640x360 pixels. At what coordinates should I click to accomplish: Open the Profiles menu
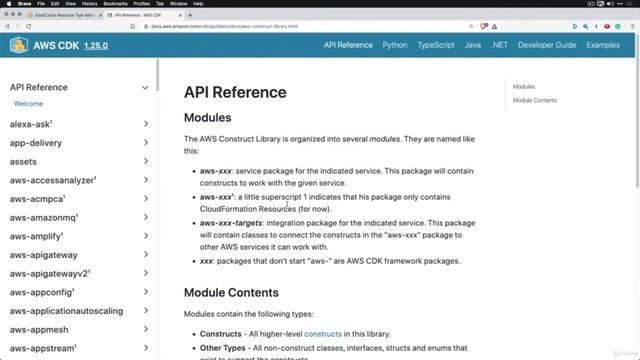click(142, 4)
